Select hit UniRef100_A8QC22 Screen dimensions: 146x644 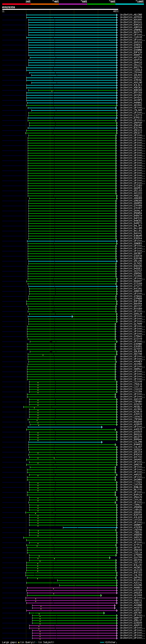131,196
